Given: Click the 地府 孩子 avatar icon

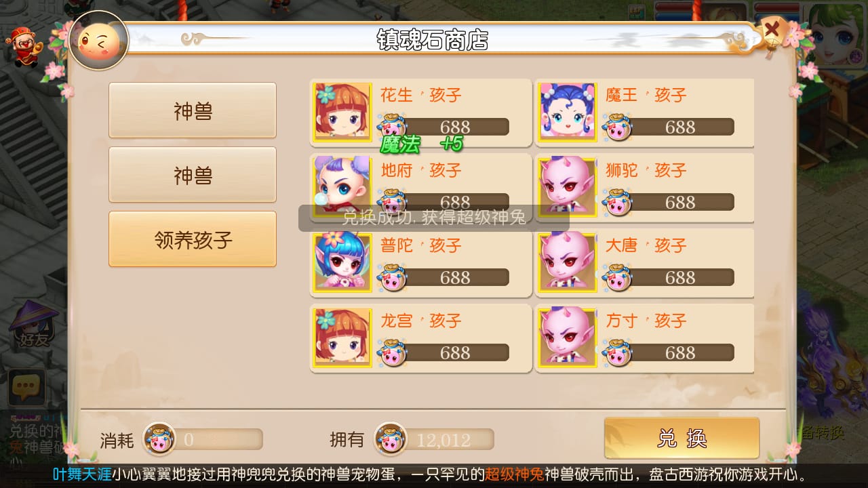Looking at the screenshot, I should (x=342, y=188).
